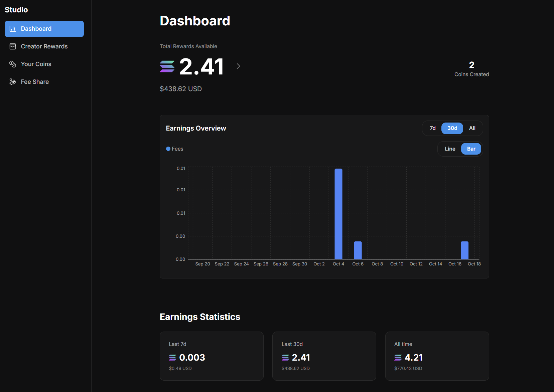Click the Solana logo beside the 2.41 balance
Viewport: 554px width, 392px height.
[166, 66]
